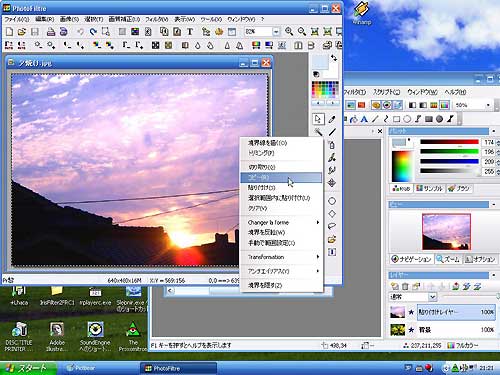Click the Redo arrow in PhotoFiltre toolbar
The height and width of the screenshot is (375, 500).
click(93, 32)
